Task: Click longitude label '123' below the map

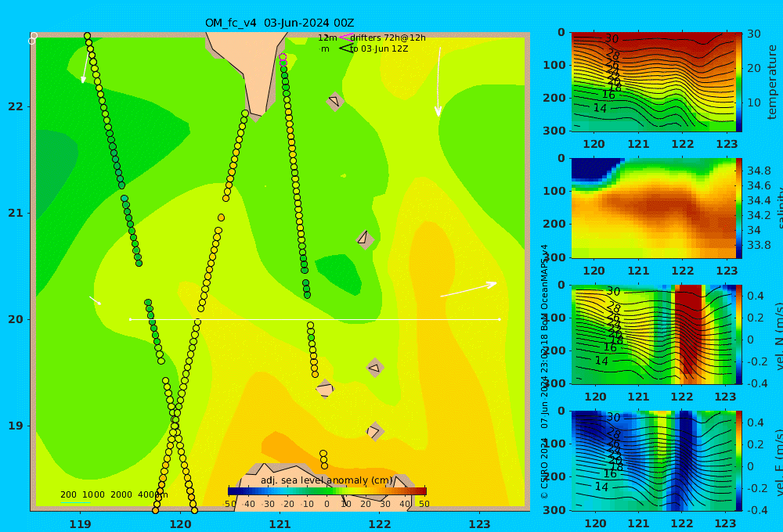Action: (x=479, y=524)
